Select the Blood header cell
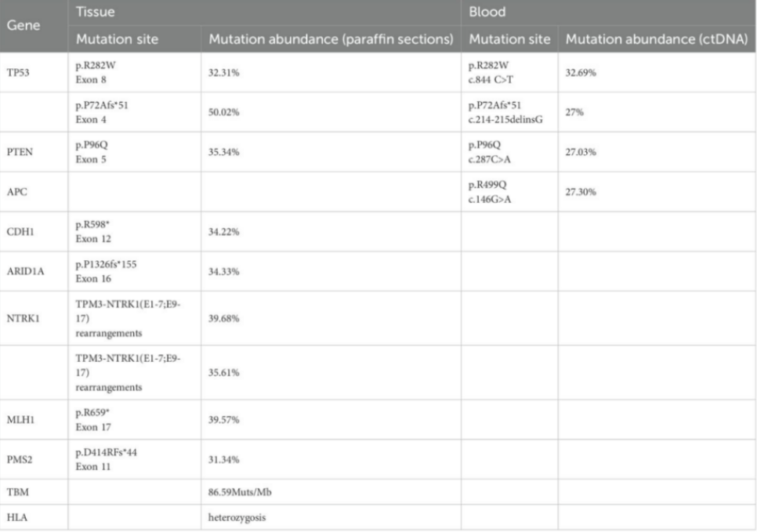The height and width of the screenshot is (532, 757). (486, 13)
